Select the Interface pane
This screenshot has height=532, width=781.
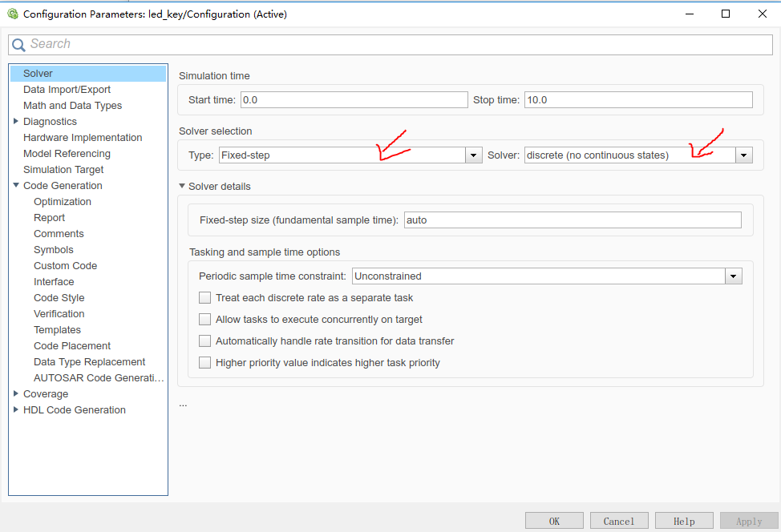[x=54, y=282]
